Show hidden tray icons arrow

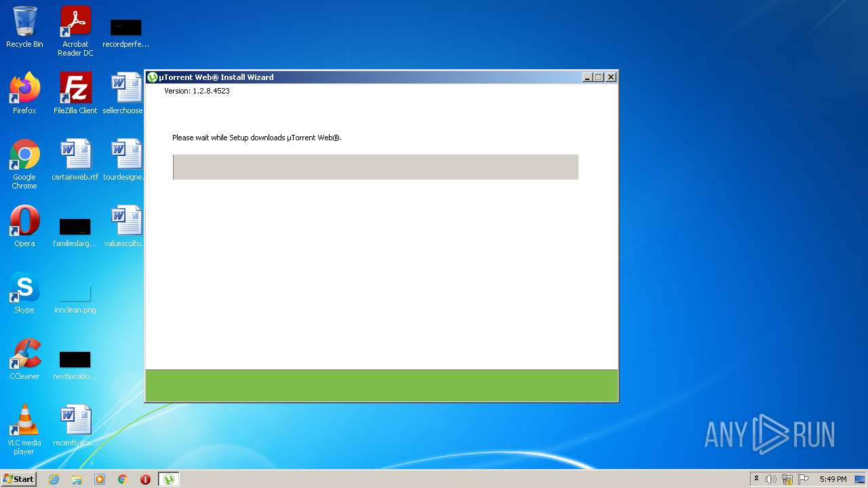756,479
